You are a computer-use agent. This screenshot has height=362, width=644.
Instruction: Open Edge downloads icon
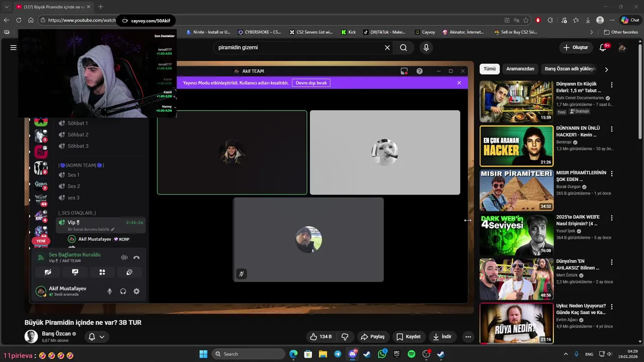pyautogui.click(x=588, y=20)
